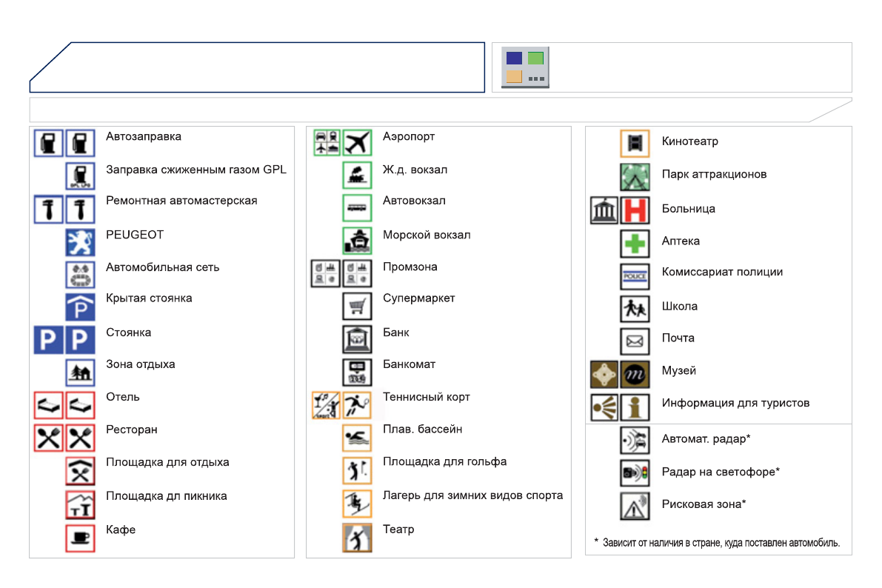
Task: Click the covered parking icon
Action: point(80,306)
